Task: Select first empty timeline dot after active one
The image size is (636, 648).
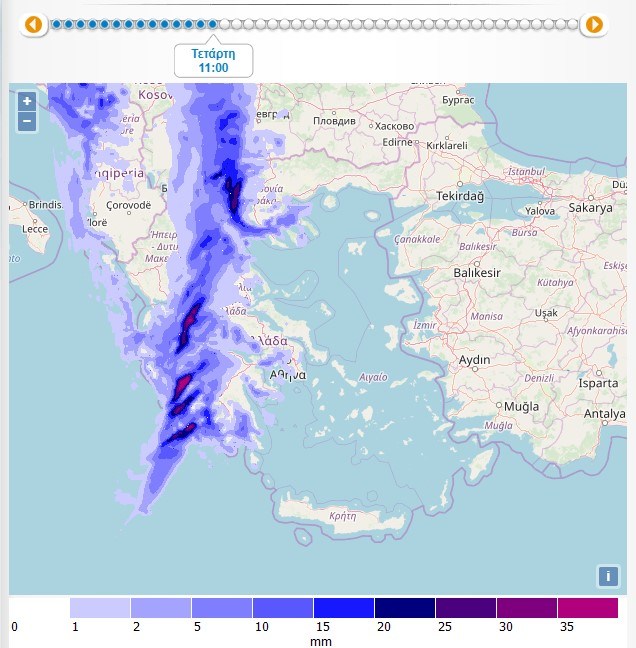Action: (x=224, y=24)
